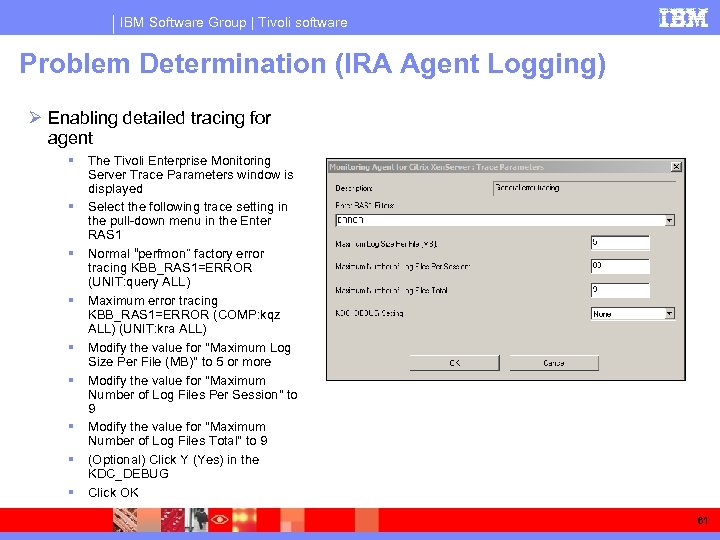Click the 'Maximum Log Size Per File (MB)' label
The image size is (720, 540).
point(386,244)
